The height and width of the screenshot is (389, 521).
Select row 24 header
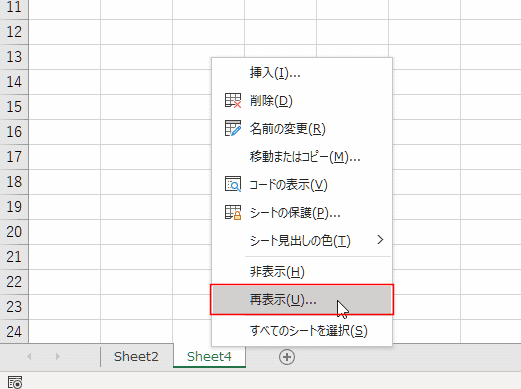point(14,331)
